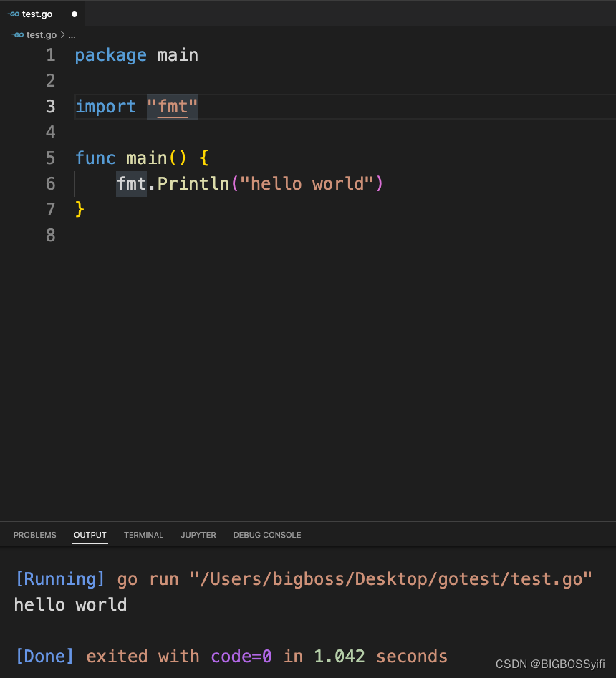Select the test.go breadcrumb item
Viewport: 616px width, 678px height.
point(41,34)
